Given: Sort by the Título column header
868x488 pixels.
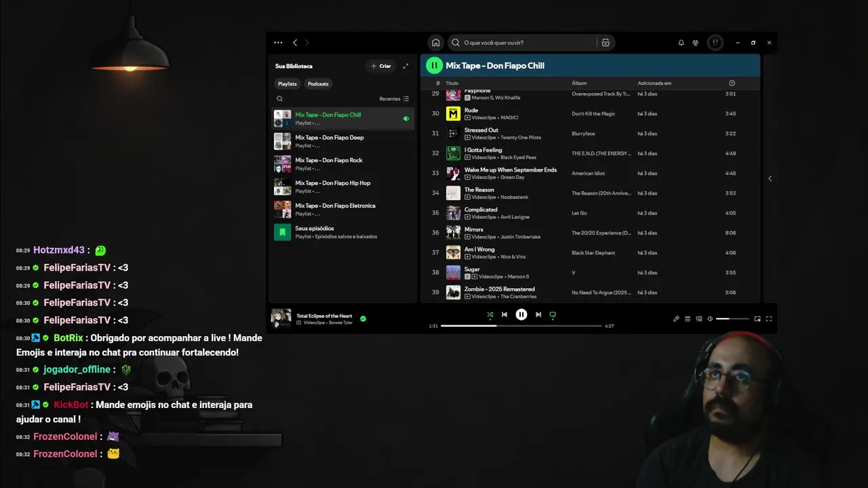Looking at the screenshot, I should click(x=452, y=83).
